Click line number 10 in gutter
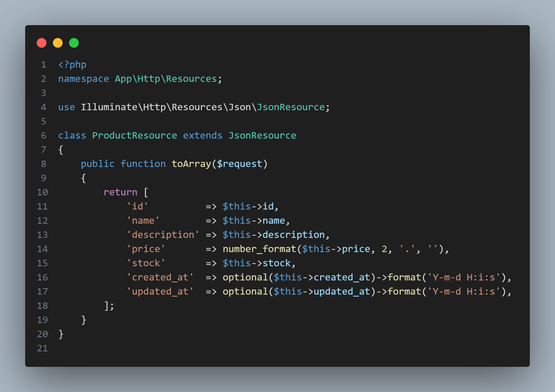 pos(42,192)
